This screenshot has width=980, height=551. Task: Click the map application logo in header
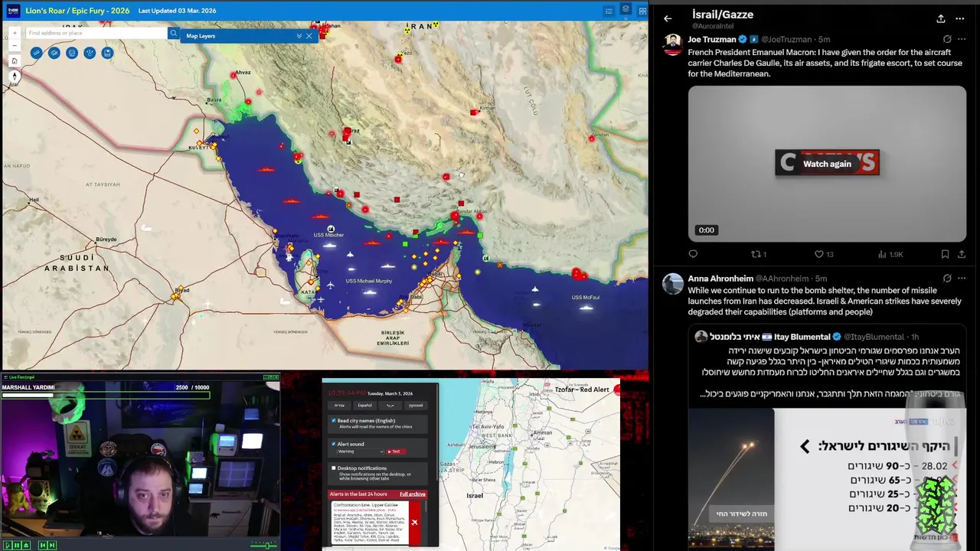pos(13,11)
